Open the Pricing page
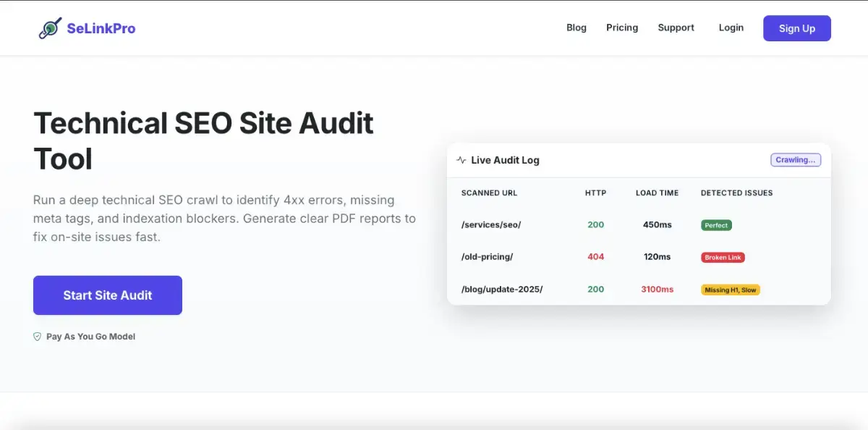Image resolution: width=868 pixels, height=430 pixels. [622, 28]
